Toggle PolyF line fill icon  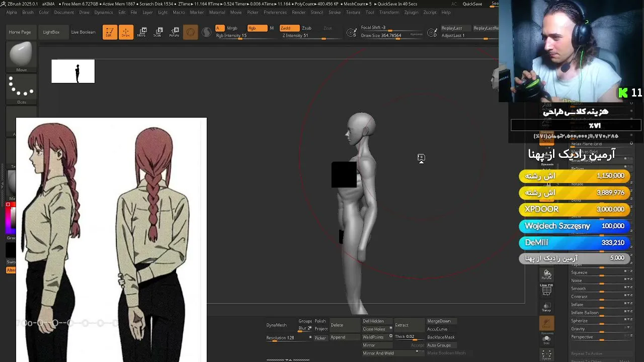(x=547, y=290)
